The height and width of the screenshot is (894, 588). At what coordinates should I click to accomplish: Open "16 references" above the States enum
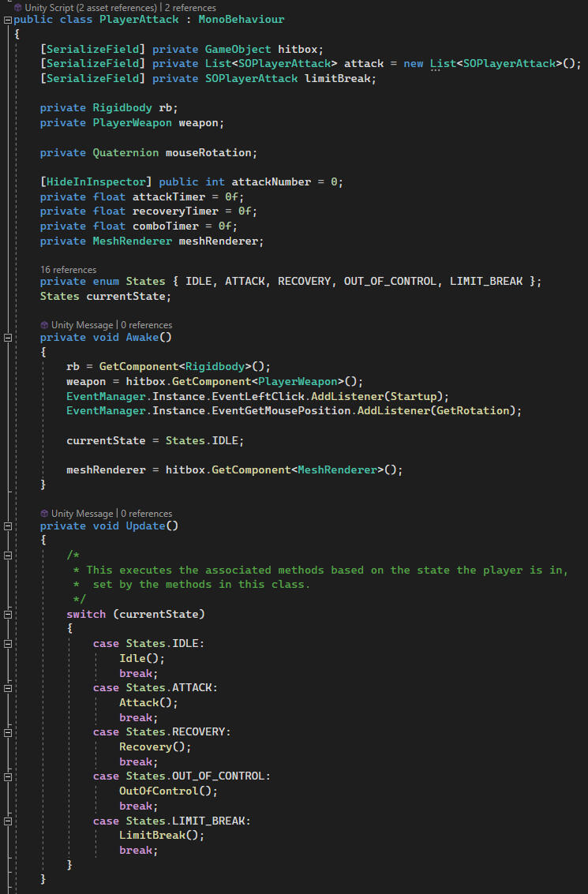pyautogui.click(x=68, y=270)
